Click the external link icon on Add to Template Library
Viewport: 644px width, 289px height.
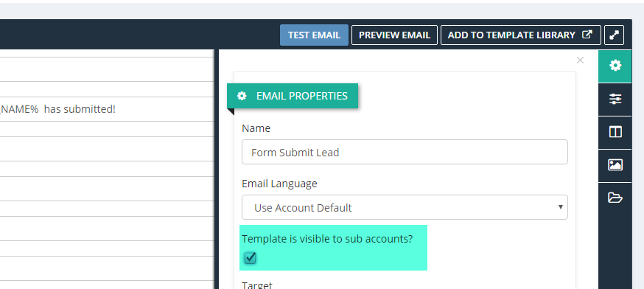pos(587,35)
